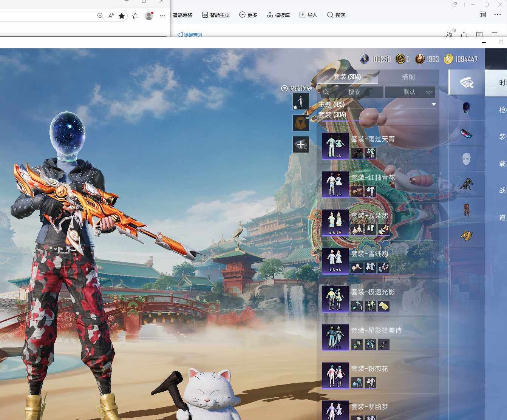Pick the golden shoes category icon
This screenshot has width=507, height=420.
467,235
